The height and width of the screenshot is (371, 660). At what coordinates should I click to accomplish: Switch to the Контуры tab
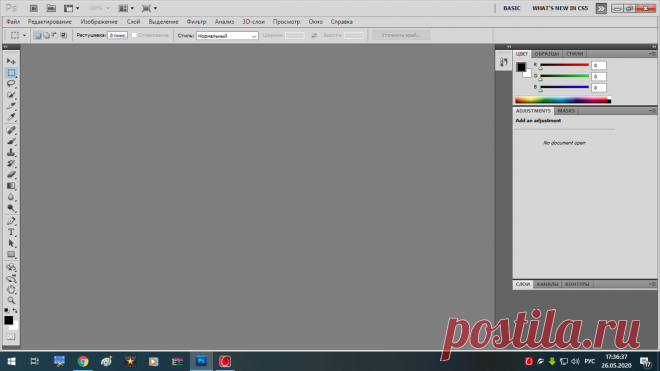(x=577, y=284)
